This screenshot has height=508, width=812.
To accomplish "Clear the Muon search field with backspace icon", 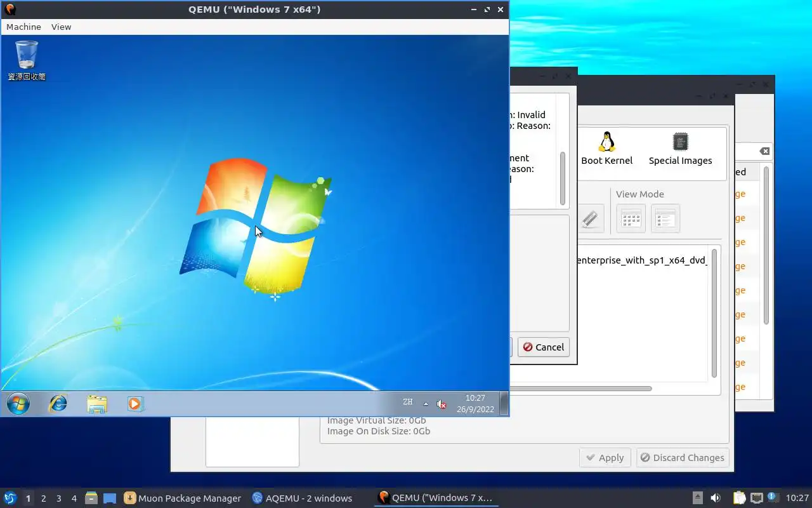I will point(764,151).
